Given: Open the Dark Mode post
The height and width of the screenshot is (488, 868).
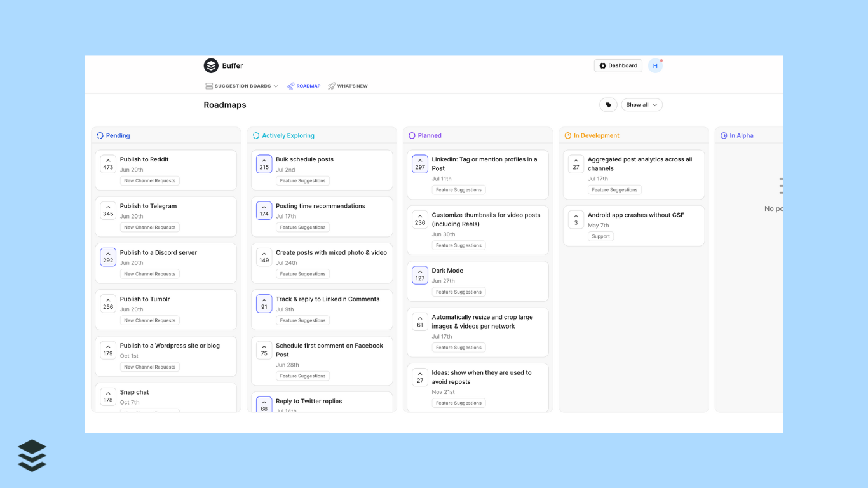Looking at the screenshot, I should coord(447,271).
